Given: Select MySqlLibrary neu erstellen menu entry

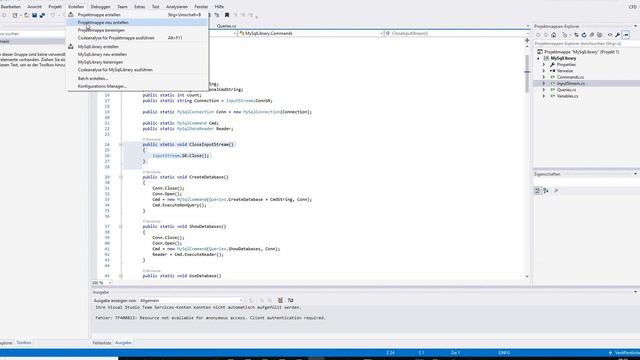Looking at the screenshot, I should pos(138,54).
